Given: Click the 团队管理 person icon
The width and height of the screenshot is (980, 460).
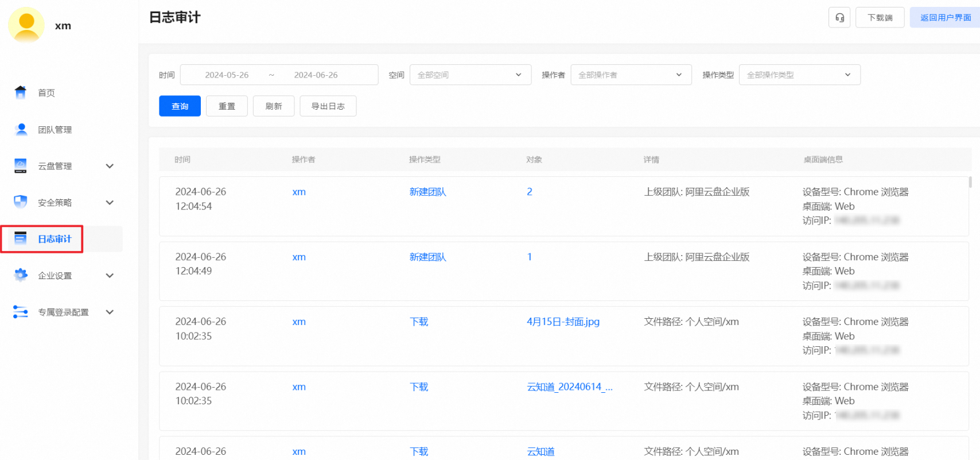Looking at the screenshot, I should click(21, 130).
